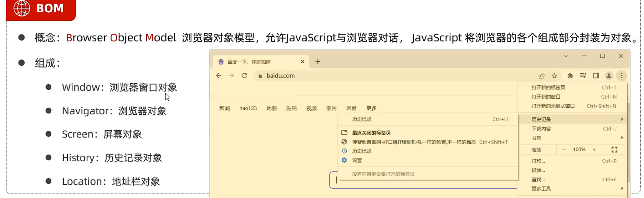The height and width of the screenshot is (198, 644).
Task: Open the 网盘 link
Action: 351,108
